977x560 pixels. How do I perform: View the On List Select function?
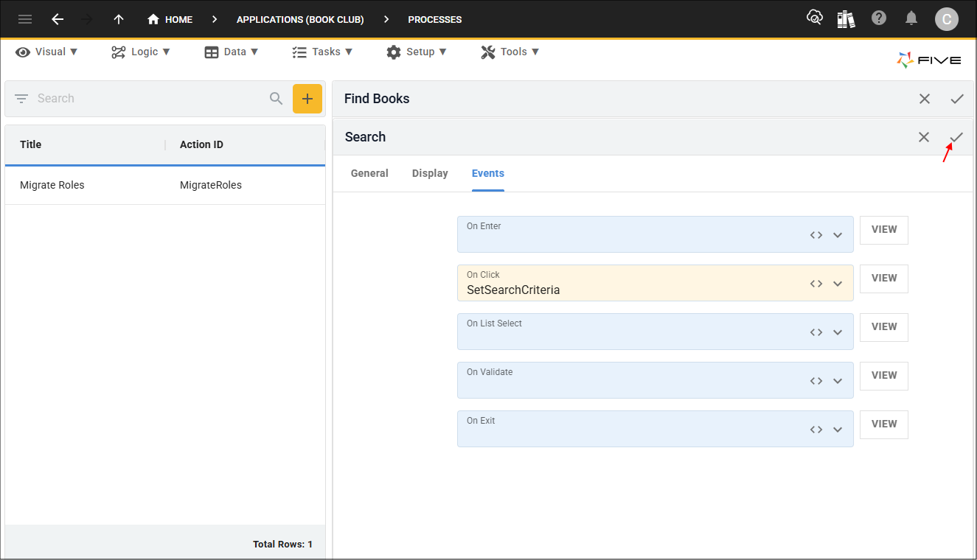click(x=884, y=327)
